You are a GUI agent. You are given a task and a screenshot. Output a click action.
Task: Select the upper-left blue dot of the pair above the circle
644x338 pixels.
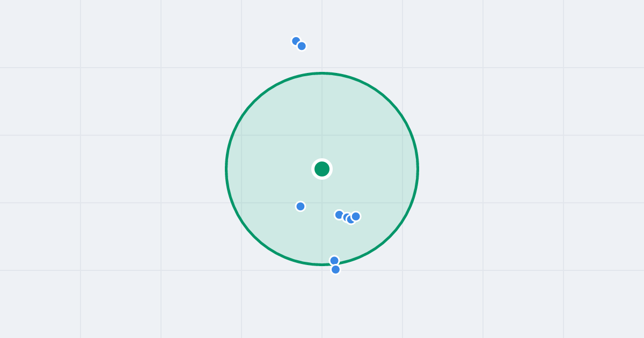(x=296, y=41)
